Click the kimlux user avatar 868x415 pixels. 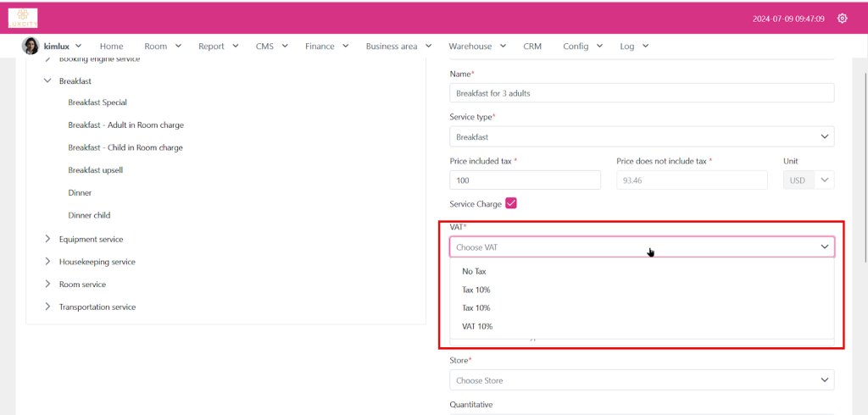pyautogui.click(x=31, y=46)
